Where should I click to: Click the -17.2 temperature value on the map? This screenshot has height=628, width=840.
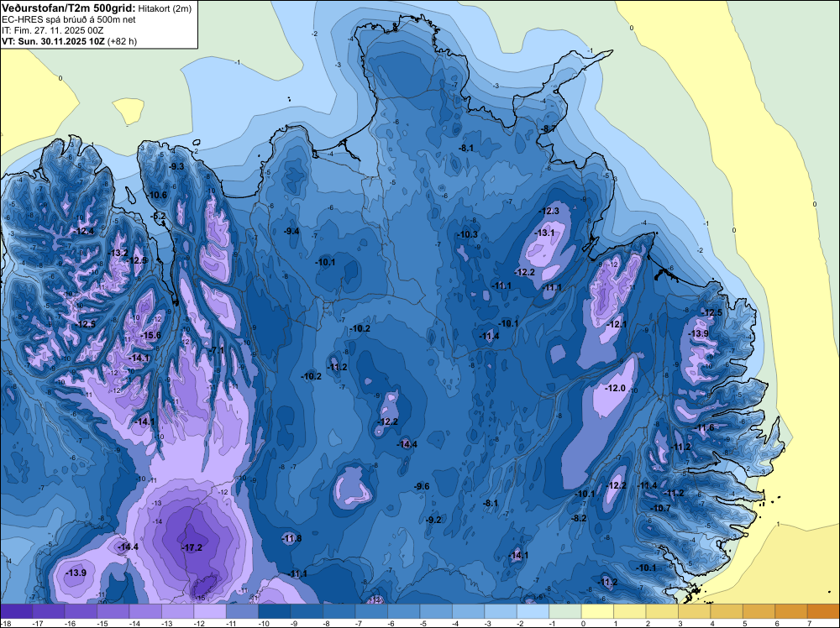coord(192,547)
